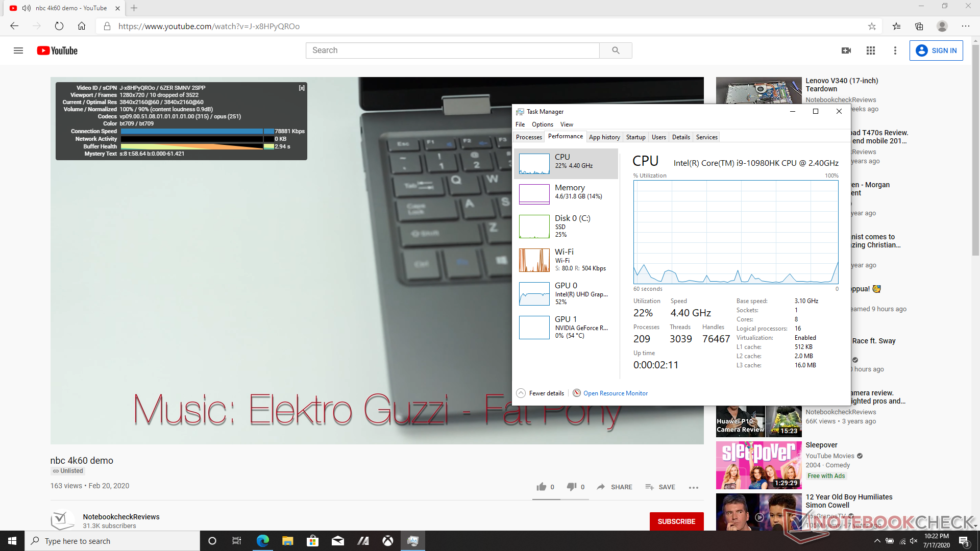980x551 pixels.
Task: Open YouTube settings three-dot menu
Action: click(x=895, y=51)
